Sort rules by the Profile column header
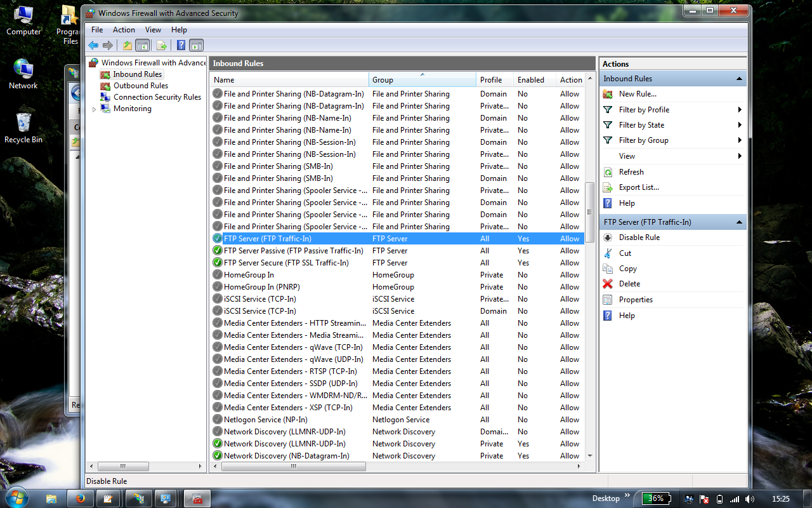This screenshot has height=508, width=812. [x=495, y=80]
